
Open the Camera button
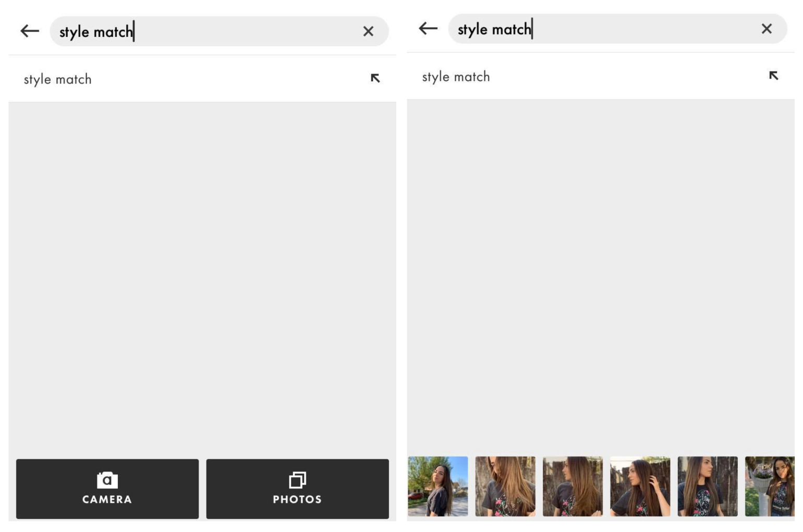coord(107,489)
